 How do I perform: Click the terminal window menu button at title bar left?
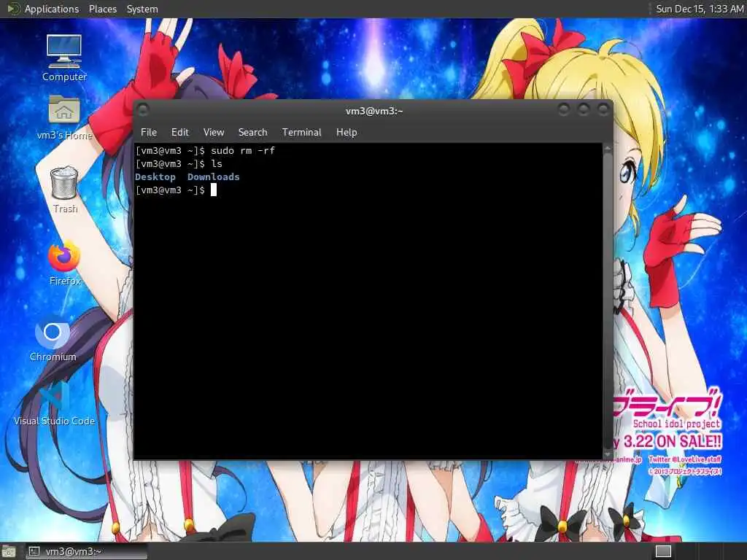(142, 111)
